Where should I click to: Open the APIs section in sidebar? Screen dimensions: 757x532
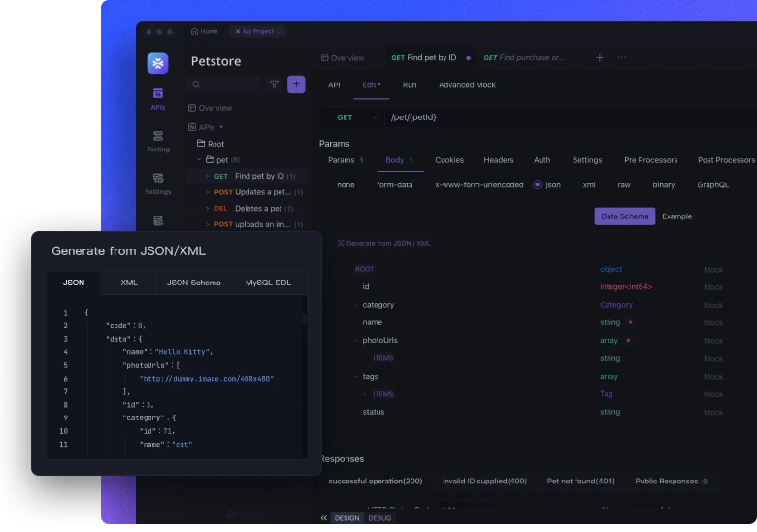[x=157, y=98]
